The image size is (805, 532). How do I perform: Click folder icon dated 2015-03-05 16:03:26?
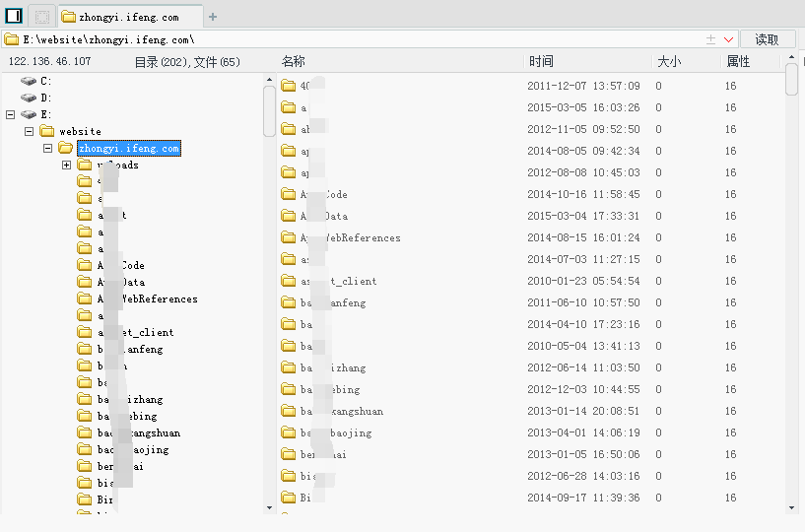click(289, 106)
